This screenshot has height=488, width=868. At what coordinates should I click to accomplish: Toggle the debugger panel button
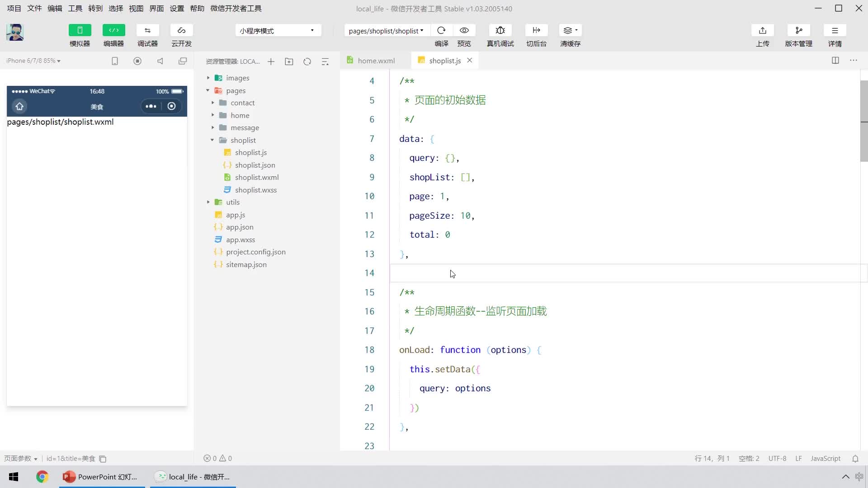[147, 30]
